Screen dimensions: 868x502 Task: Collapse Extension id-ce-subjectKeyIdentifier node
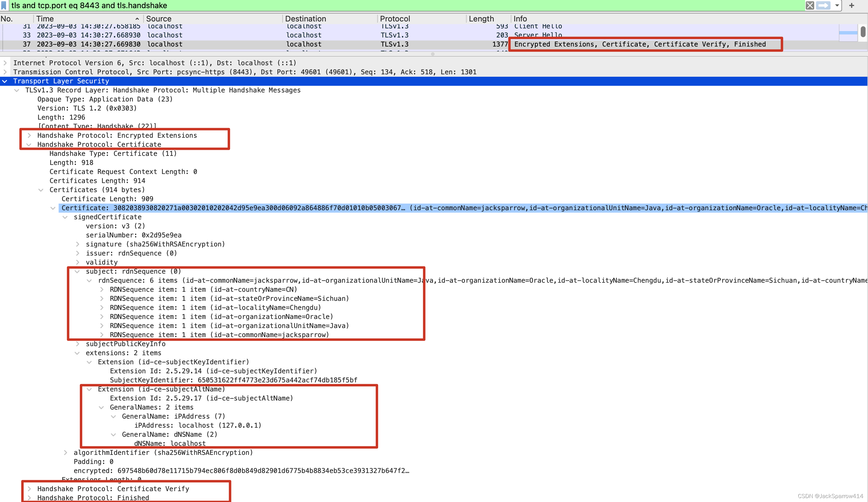[89, 362]
